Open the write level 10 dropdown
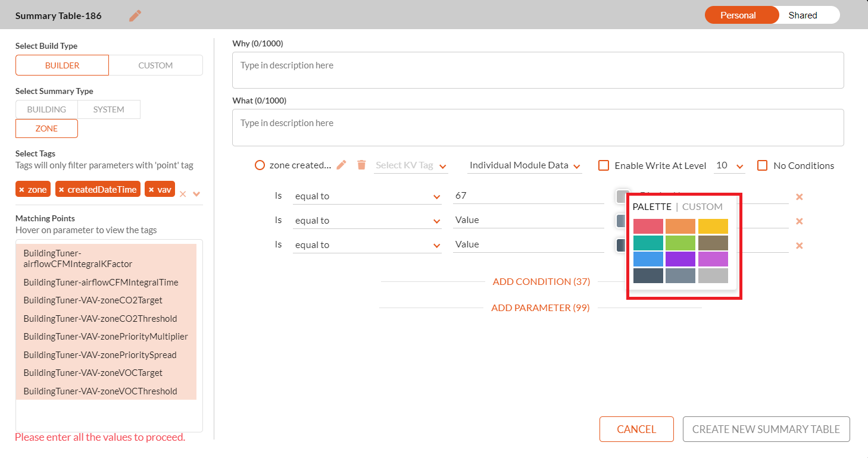868x458 pixels. coord(729,166)
